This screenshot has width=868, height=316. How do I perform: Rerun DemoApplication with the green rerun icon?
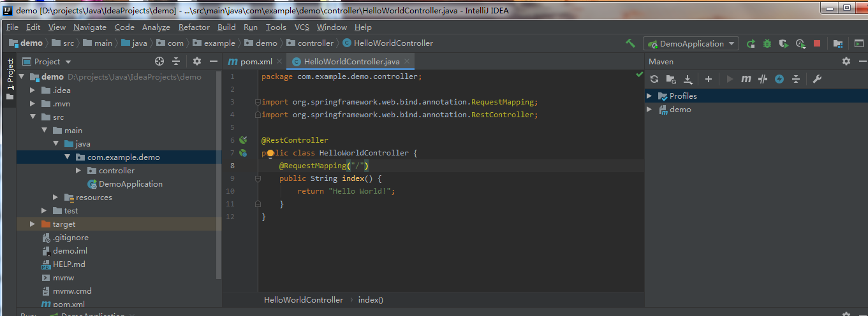751,43
